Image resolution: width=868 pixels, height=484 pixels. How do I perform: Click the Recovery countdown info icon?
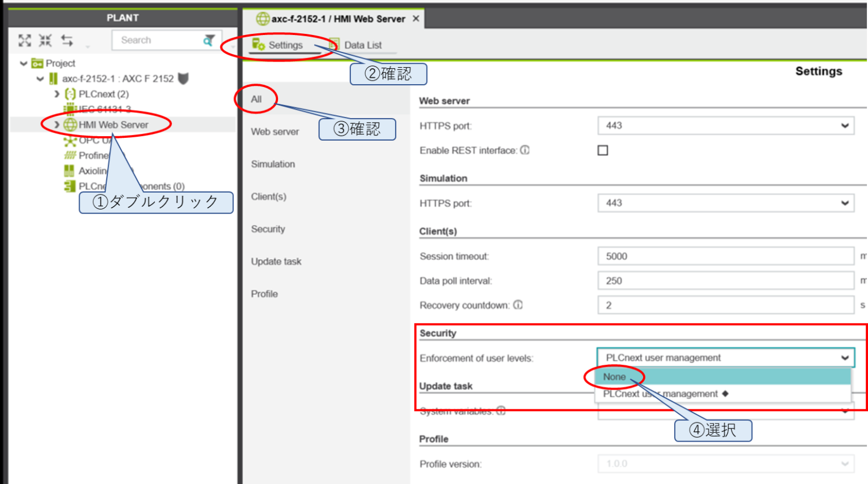tap(518, 305)
